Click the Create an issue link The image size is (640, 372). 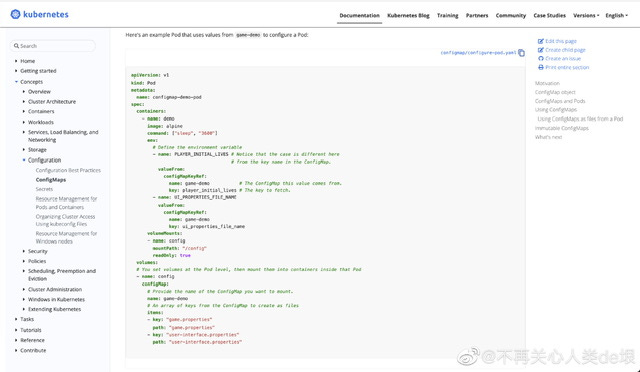[563, 58]
